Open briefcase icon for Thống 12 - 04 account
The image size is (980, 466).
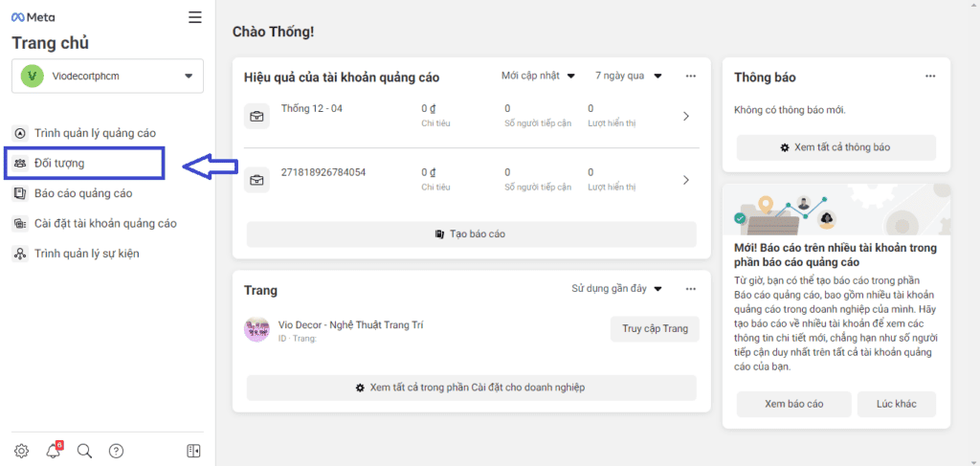(256, 116)
